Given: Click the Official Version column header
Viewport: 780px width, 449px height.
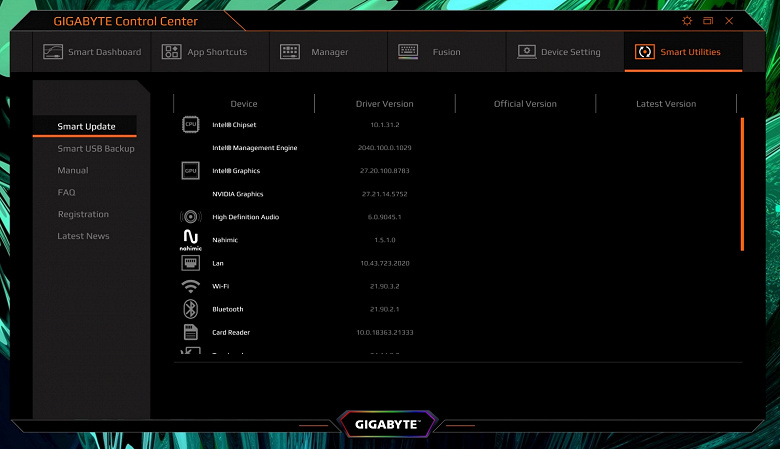Looking at the screenshot, I should pyautogui.click(x=525, y=104).
